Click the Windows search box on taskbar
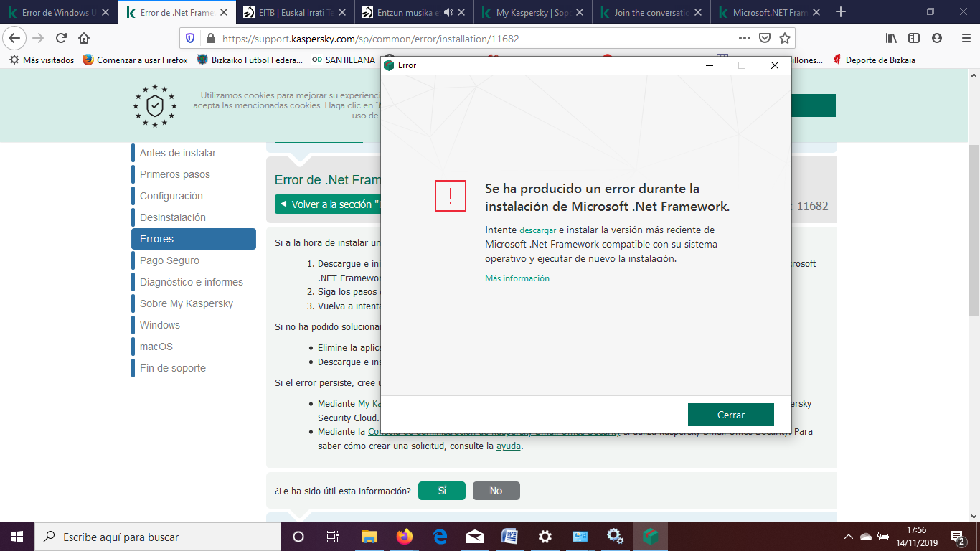Screen dimensions: 980x551 158,537
